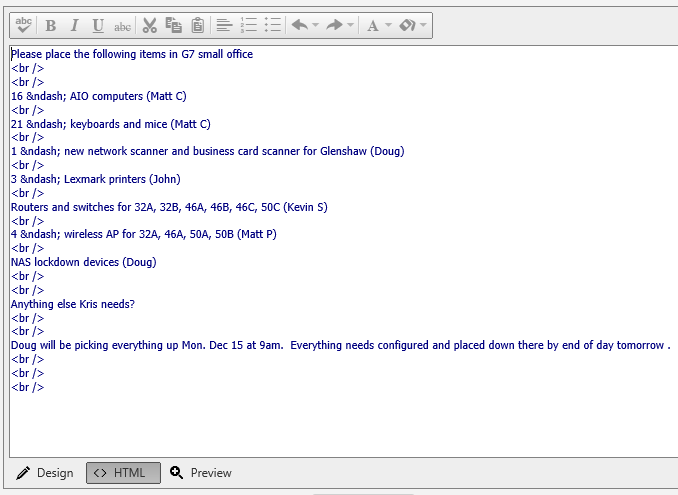The width and height of the screenshot is (678, 495).
Task: Cut the selected text with scissors icon
Action: pos(150,26)
